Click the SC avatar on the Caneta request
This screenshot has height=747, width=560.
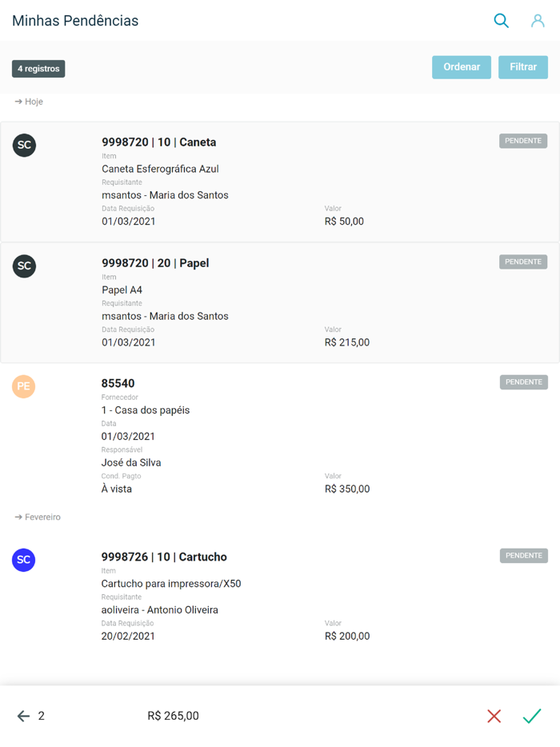click(23, 146)
